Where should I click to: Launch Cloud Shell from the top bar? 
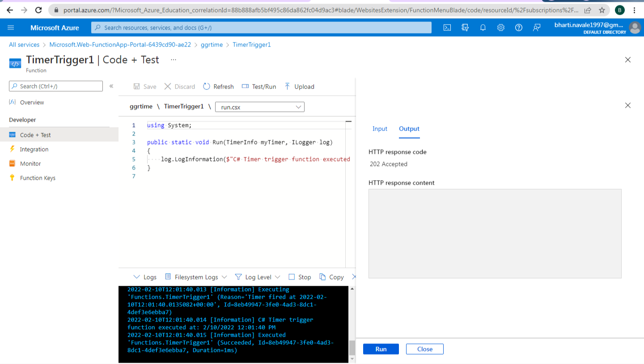tap(447, 28)
